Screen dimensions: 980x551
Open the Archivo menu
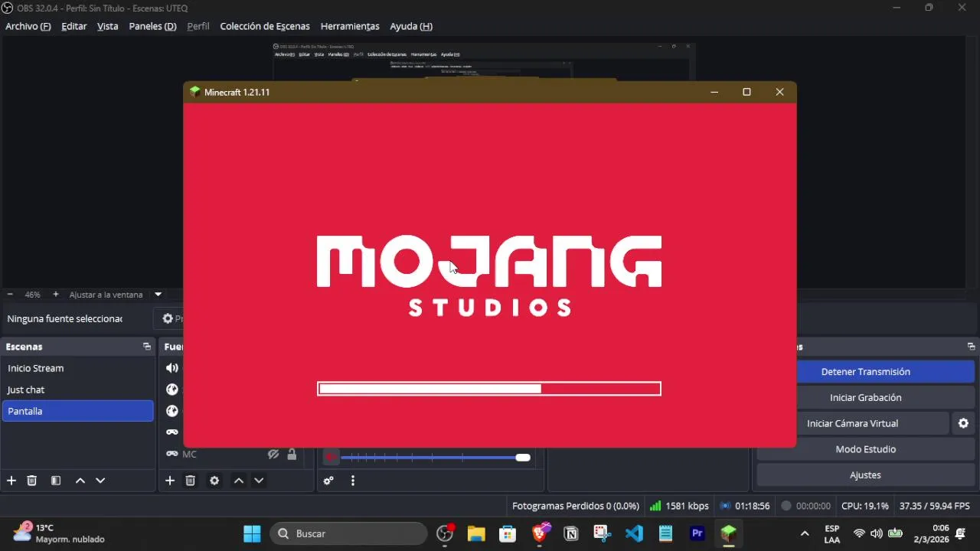pos(28,26)
